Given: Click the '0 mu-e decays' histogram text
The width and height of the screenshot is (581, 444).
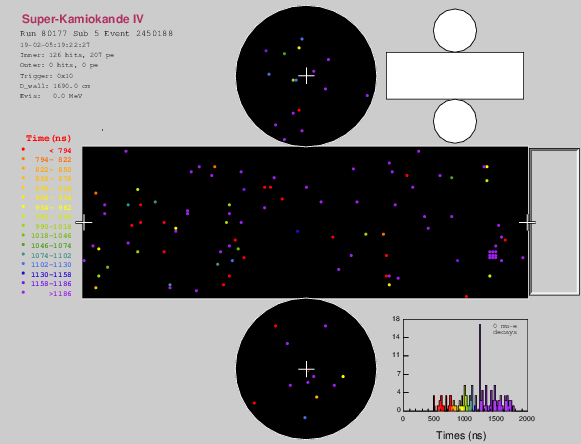Looking at the screenshot, I should click(x=505, y=329).
